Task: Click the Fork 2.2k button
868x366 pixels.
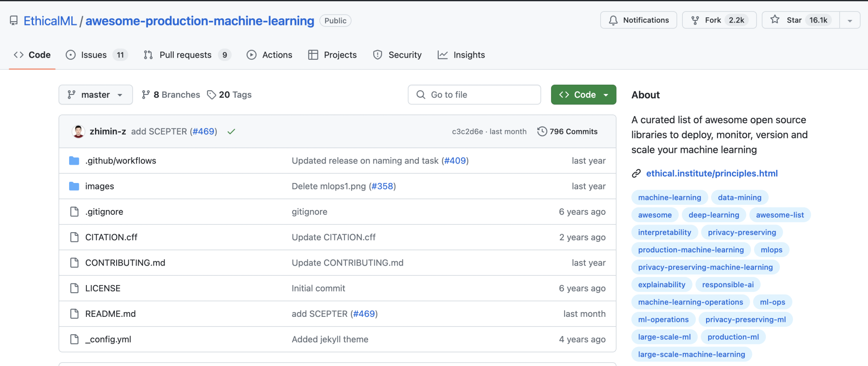Action: click(719, 20)
